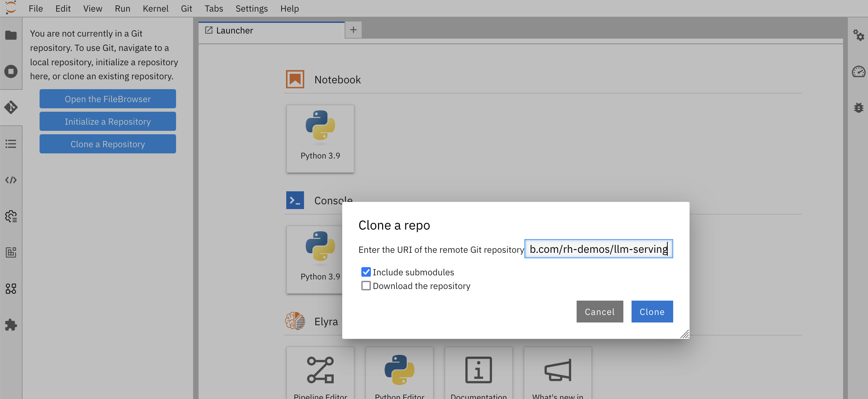Screen dimensions: 868x399
Task: Open property inspector gears icon
Action: (858, 35)
